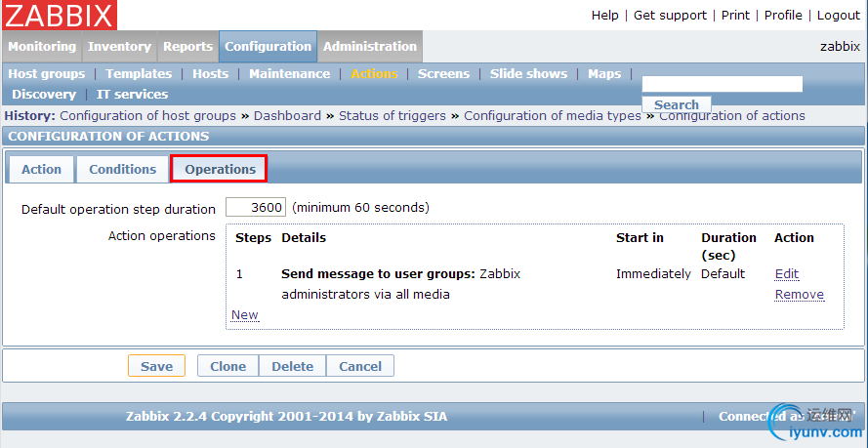868x448 pixels.
Task: Open the Administration menu
Action: tap(370, 47)
